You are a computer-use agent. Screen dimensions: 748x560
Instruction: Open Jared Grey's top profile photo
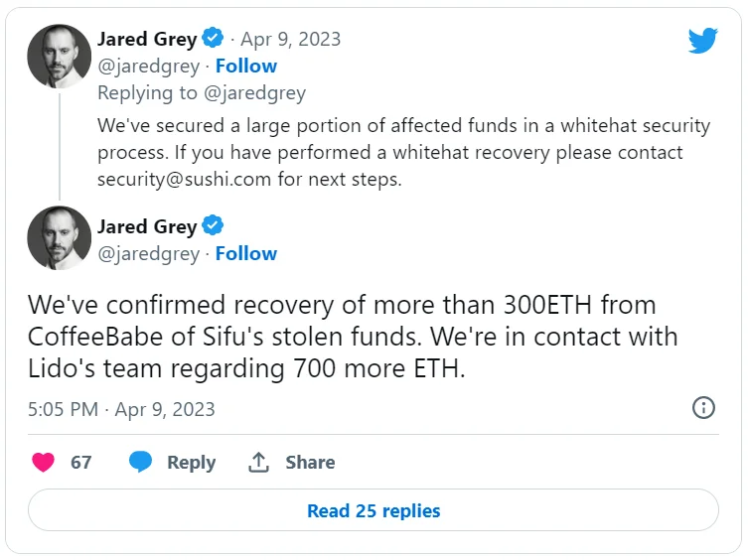tap(59, 55)
